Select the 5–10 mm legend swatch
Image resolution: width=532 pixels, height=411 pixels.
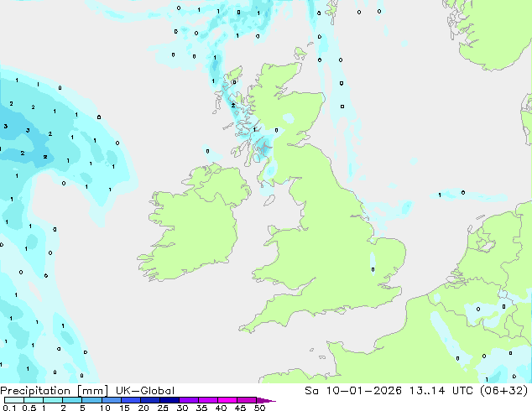[91, 400]
